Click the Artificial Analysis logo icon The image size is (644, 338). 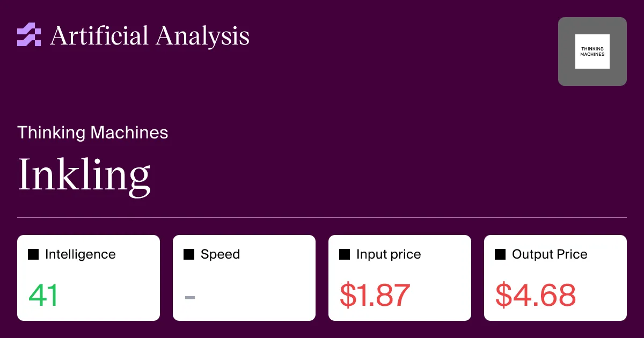[29, 35]
